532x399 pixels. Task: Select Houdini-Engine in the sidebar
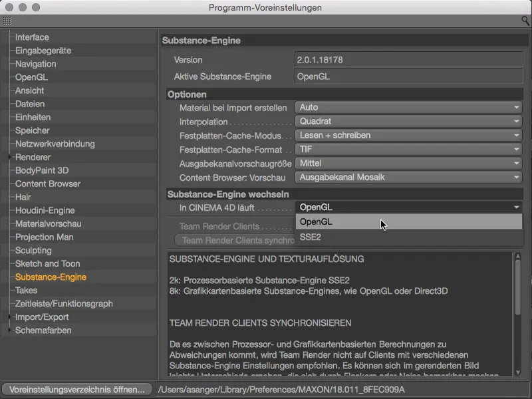[45, 210]
